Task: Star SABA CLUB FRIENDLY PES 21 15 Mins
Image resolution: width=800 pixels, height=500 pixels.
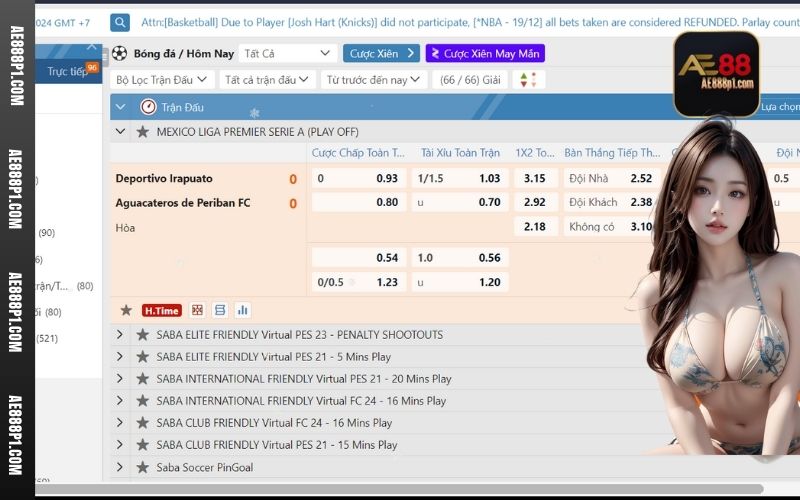Action: pyautogui.click(x=142, y=444)
